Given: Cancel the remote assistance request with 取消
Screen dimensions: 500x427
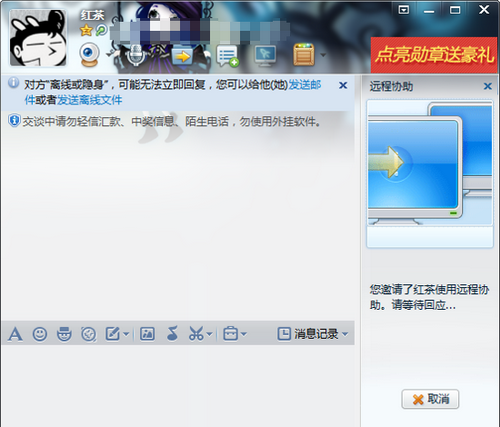Looking at the screenshot, I should coord(430,399).
